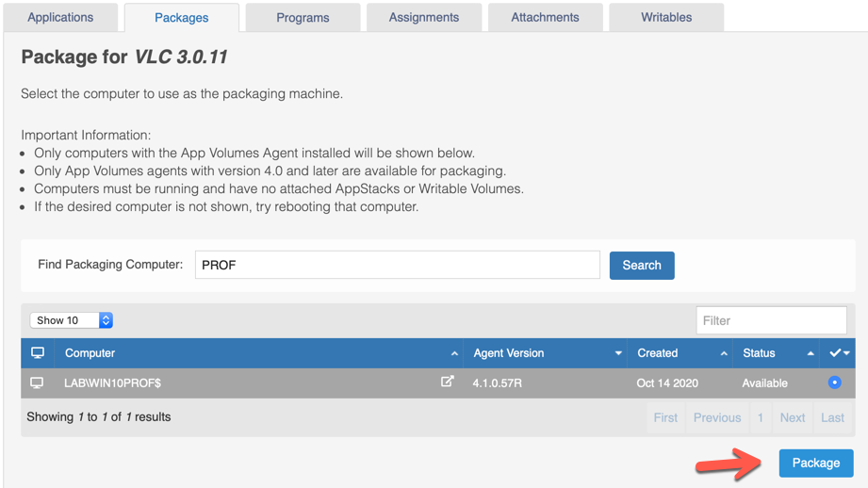Click the monitor icon in table header
The image size is (868, 488).
click(x=38, y=353)
